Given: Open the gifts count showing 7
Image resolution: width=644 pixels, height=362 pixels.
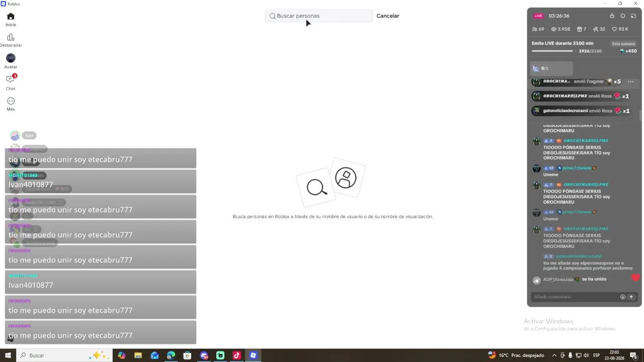Looking at the screenshot, I should click(x=582, y=29).
